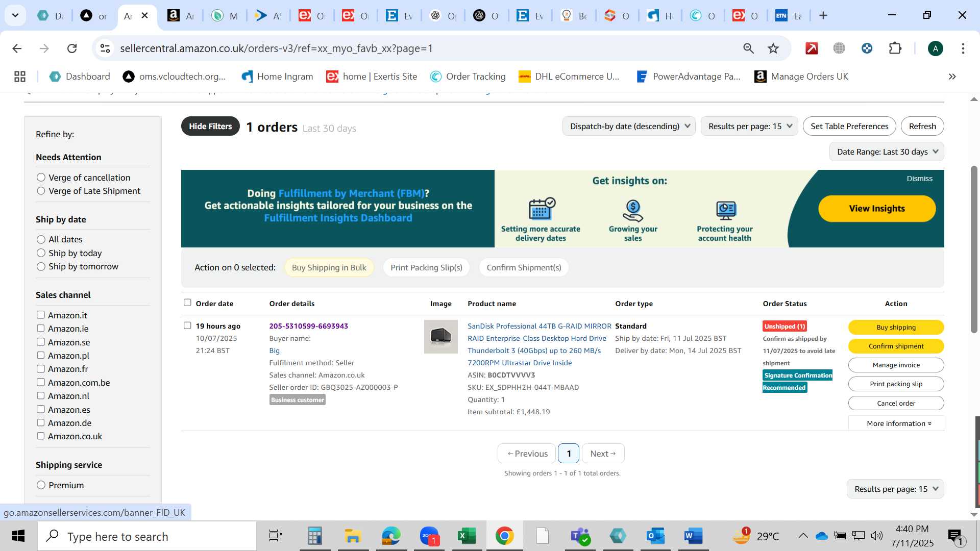Close the active Amazon tab
Viewport: 980px width, 551px height.
pos(145,16)
